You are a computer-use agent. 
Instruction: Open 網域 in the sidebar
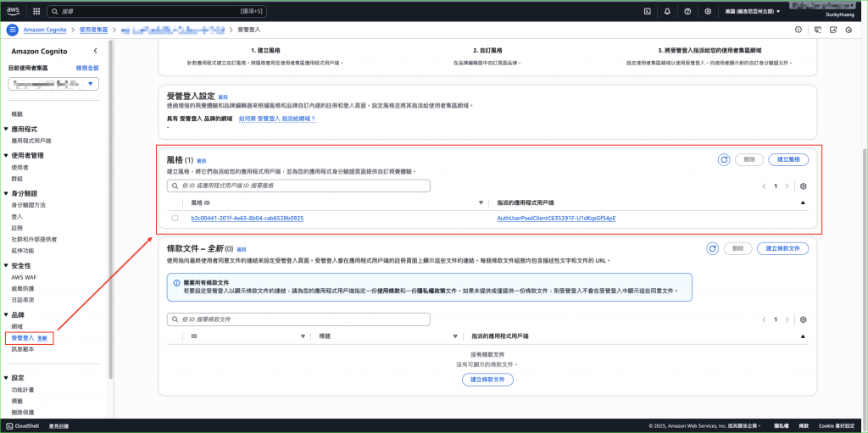pyautogui.click(x=17, y=326)
